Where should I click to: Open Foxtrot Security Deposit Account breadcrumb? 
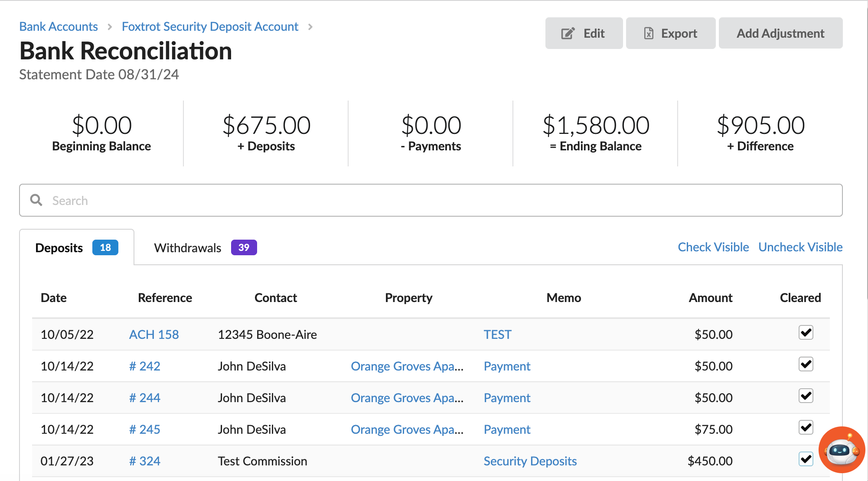210,26
